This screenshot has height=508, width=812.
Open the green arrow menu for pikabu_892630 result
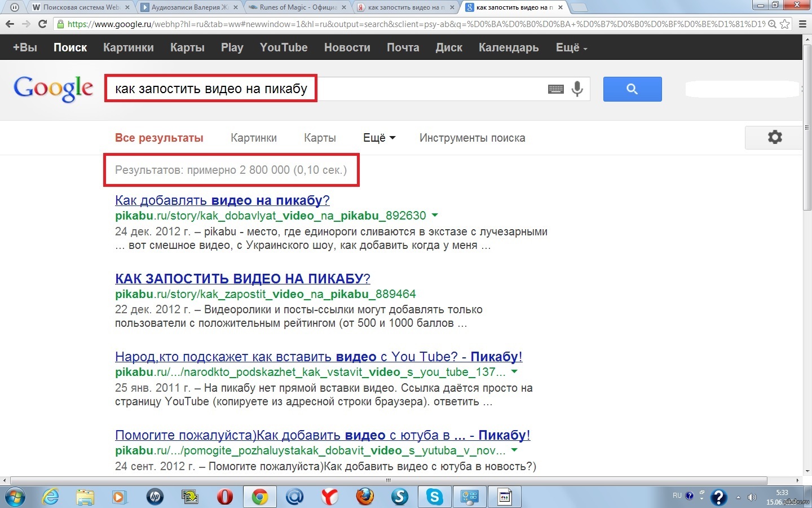[435, 215]
